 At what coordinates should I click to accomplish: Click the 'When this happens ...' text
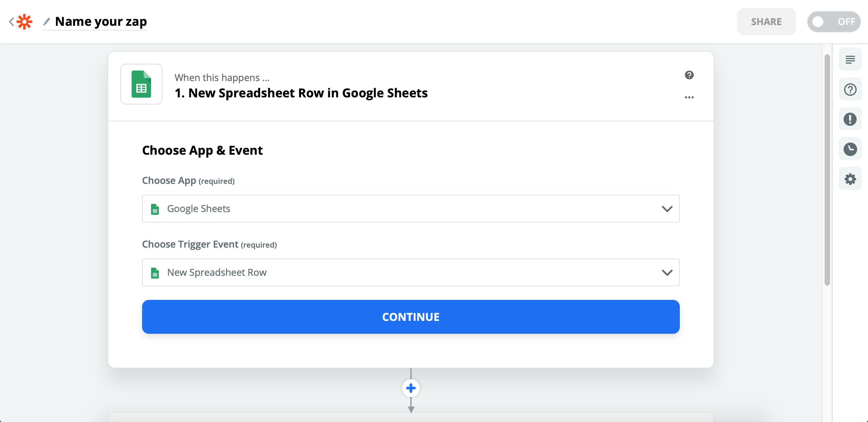tap(222, 78)
